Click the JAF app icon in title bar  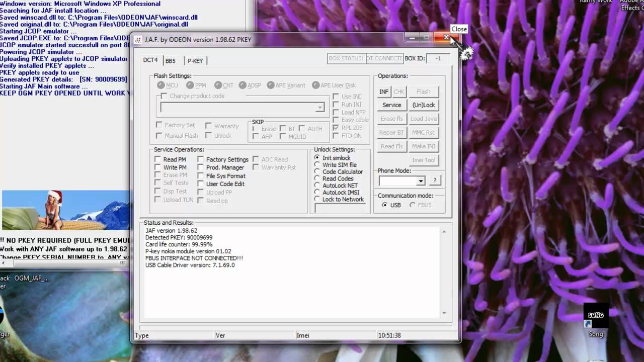point(138,40)
